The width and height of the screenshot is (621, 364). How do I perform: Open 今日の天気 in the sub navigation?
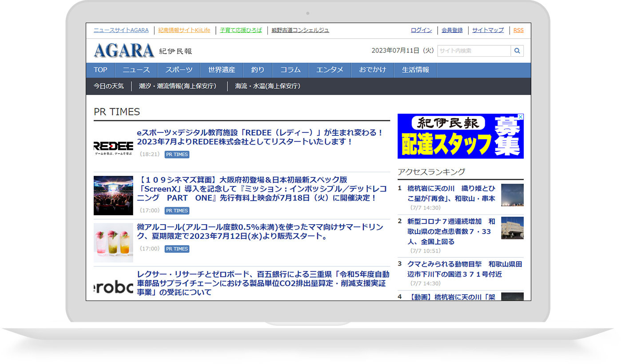click(109, 86)
